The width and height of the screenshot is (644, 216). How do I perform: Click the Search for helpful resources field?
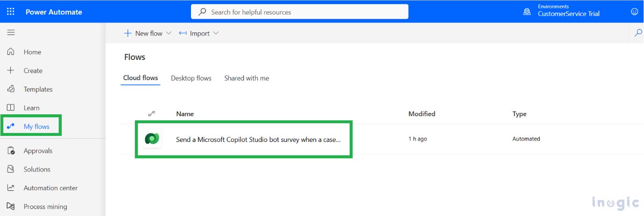tap(300, 12)
